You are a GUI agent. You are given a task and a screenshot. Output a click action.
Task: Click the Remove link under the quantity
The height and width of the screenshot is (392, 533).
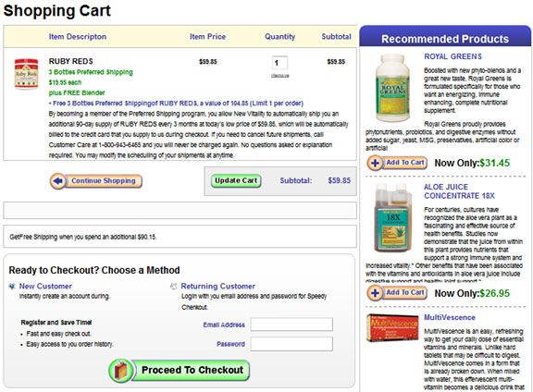pos(280,76)
